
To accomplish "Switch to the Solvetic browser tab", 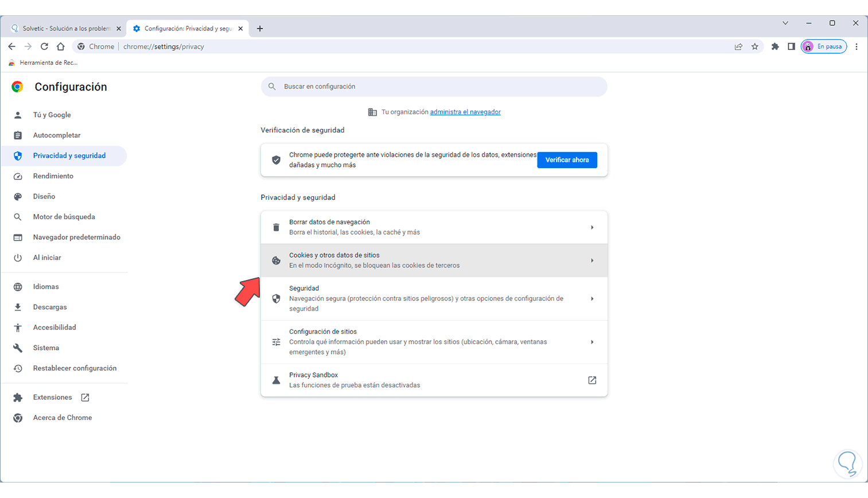I will click(64, 29).
